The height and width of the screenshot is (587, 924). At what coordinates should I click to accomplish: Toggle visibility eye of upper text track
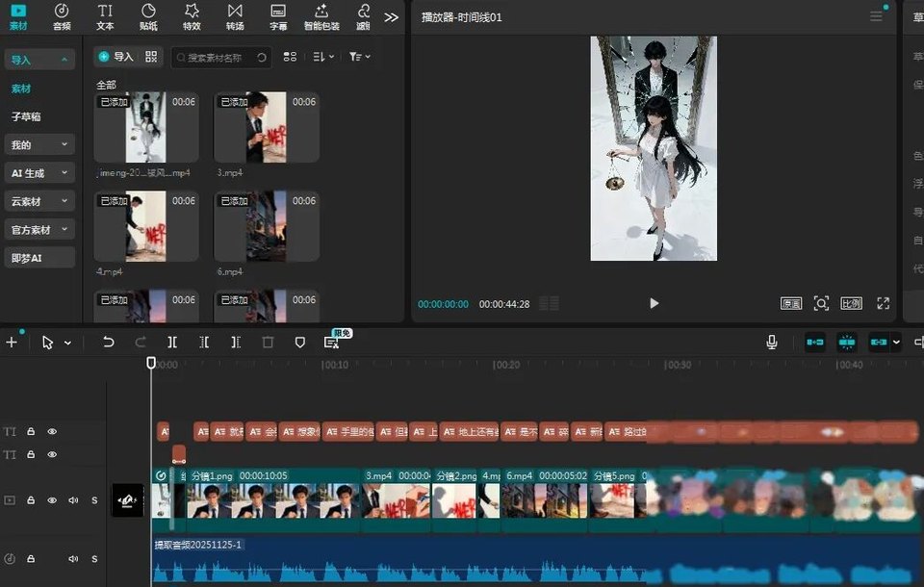[x=52, y=431]
